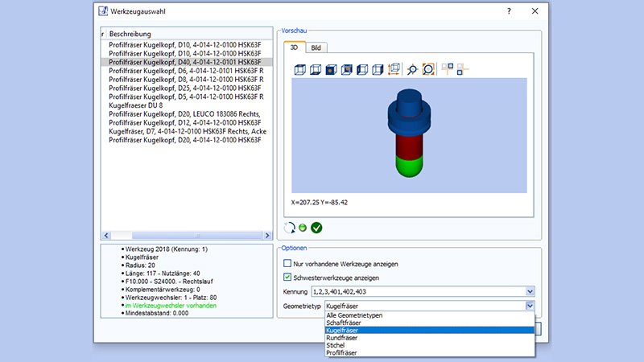This screenshot has height=362, width=644.
Task: Select the cube view with left face highlighted
Action: click(x=362, y=69)
